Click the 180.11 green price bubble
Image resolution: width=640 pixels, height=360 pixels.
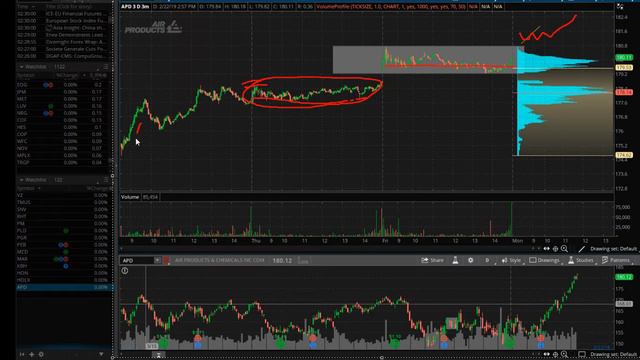coord(624,58)
